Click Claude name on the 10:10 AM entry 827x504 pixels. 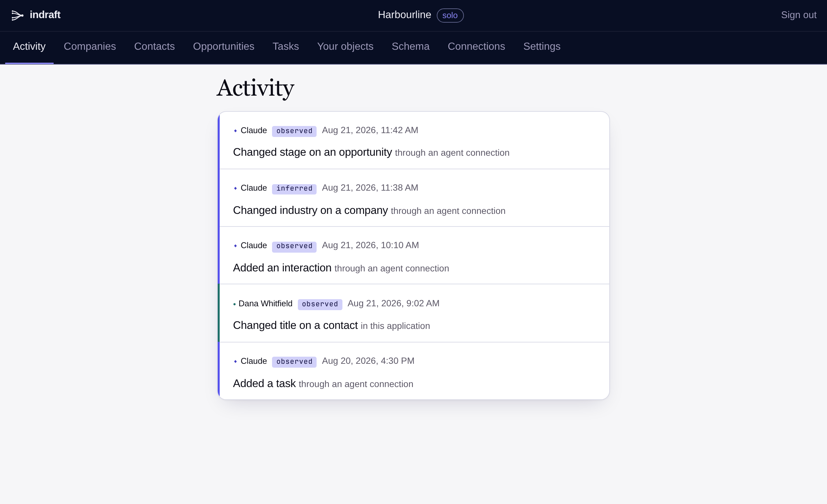point(254,246)
